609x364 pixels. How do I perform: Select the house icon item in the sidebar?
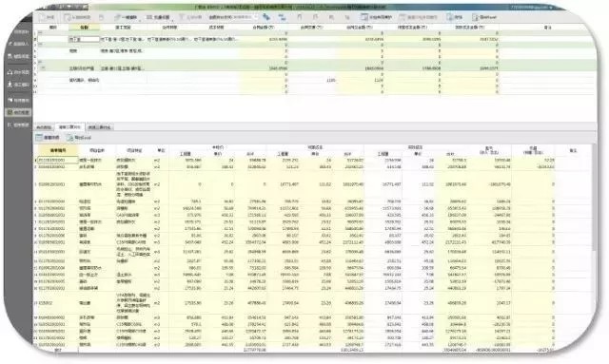(x=19, y=72)
